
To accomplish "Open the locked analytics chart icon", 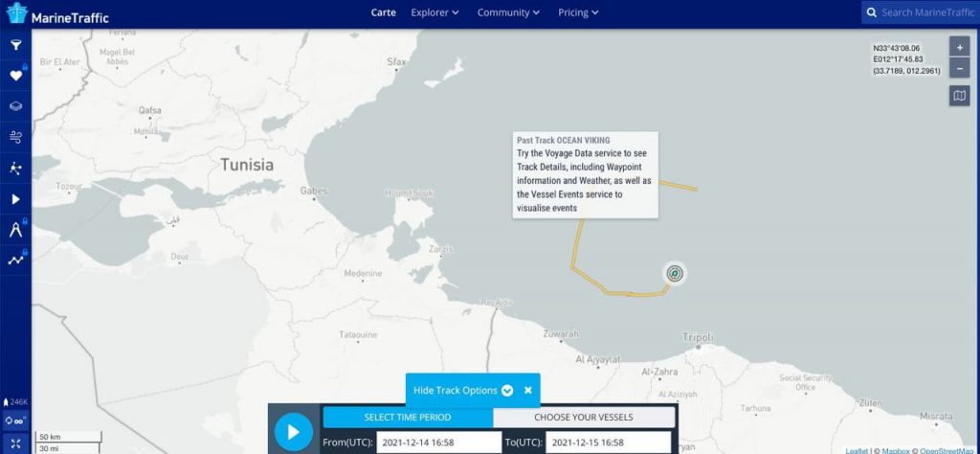I will pyautogui.click(x=15, y=261).
